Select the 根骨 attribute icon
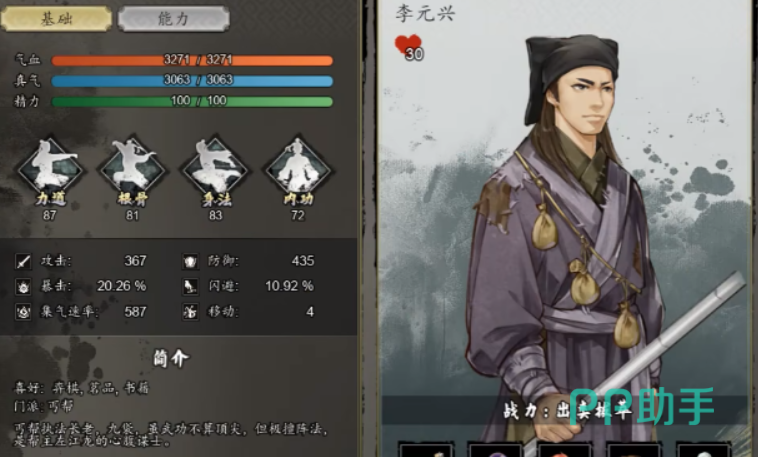 [x=132, y=168]
